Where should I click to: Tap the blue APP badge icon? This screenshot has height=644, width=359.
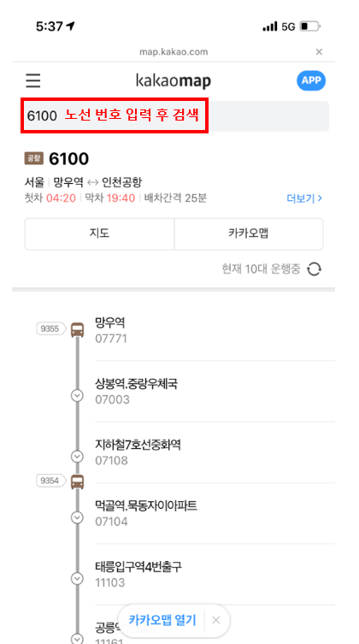tap(311, 80)
